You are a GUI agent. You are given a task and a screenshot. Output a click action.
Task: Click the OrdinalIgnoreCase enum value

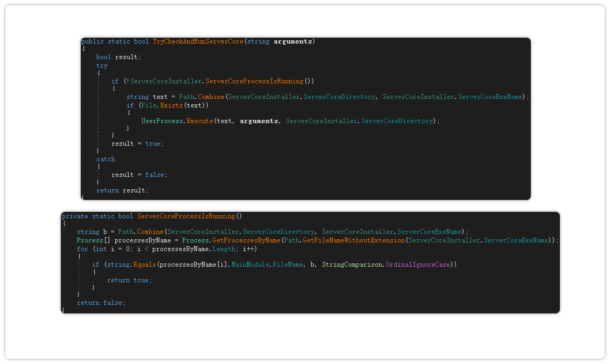418,265
